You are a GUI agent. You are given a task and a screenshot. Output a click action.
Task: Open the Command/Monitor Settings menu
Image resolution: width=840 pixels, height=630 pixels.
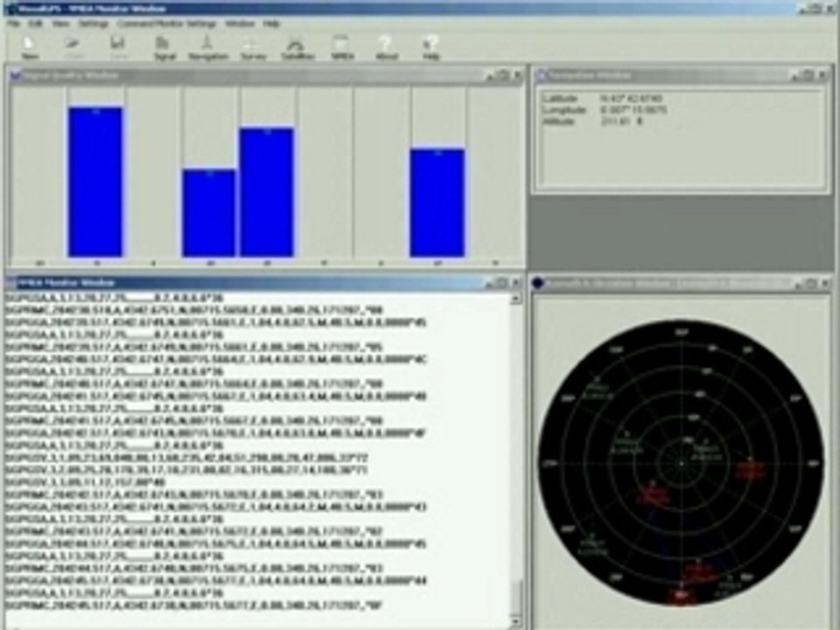(166, 24)
